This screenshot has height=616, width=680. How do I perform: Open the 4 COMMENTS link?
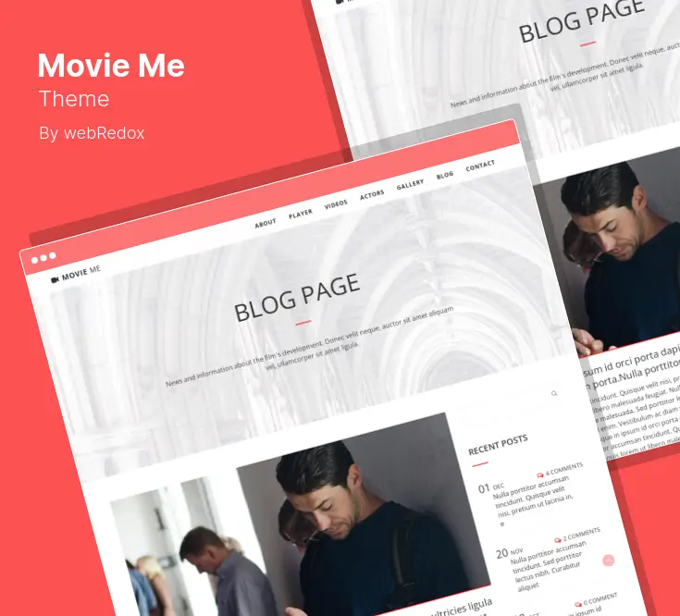tap(563, 469)
